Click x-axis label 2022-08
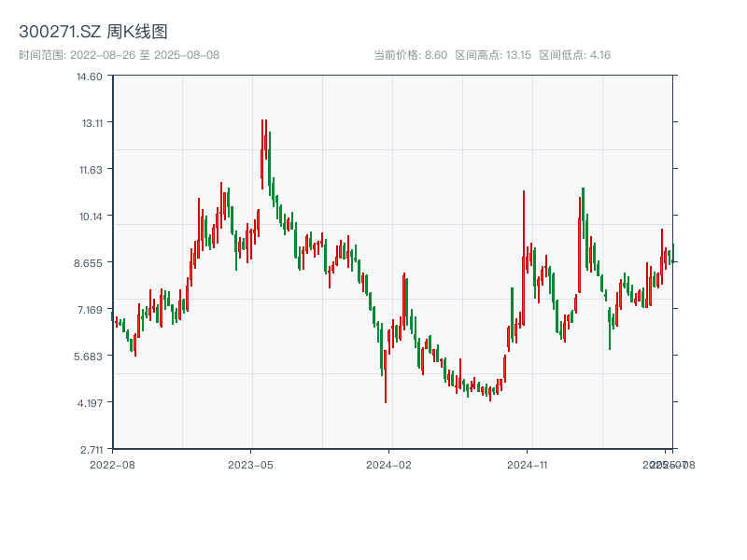 coord(112,465)
